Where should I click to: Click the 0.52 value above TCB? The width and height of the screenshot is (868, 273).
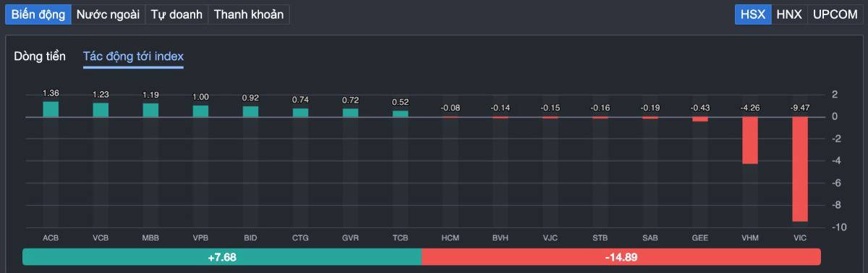400,103
